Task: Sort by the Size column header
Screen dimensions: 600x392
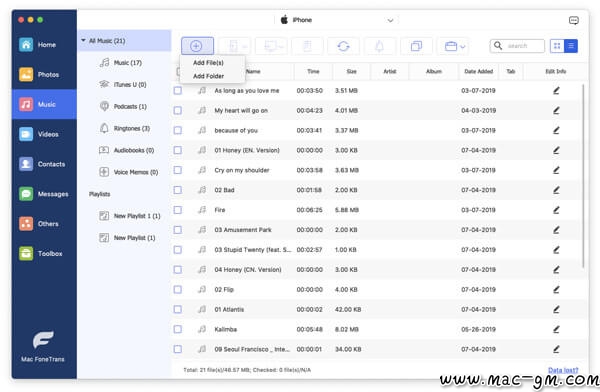Action: coord(351,72)
